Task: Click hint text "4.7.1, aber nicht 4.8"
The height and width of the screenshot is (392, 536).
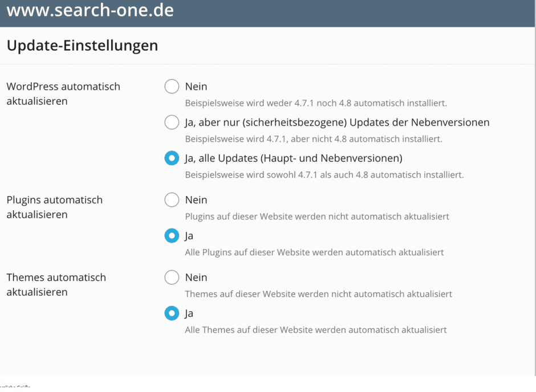Action: click(x=314, y=139)
